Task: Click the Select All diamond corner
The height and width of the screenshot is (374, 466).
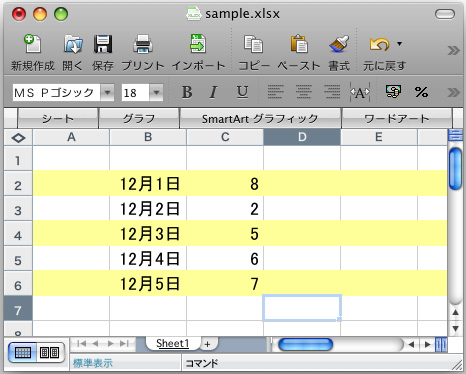Action: tap(18, 138)
